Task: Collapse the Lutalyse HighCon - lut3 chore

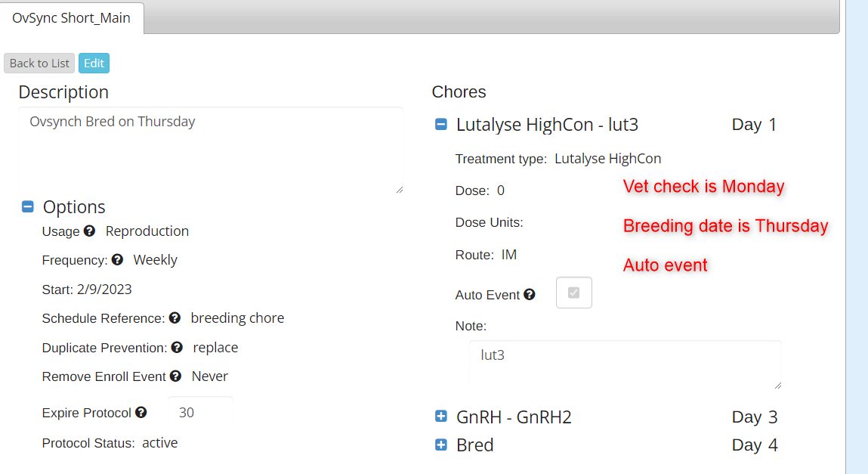Action: [441, 124]
